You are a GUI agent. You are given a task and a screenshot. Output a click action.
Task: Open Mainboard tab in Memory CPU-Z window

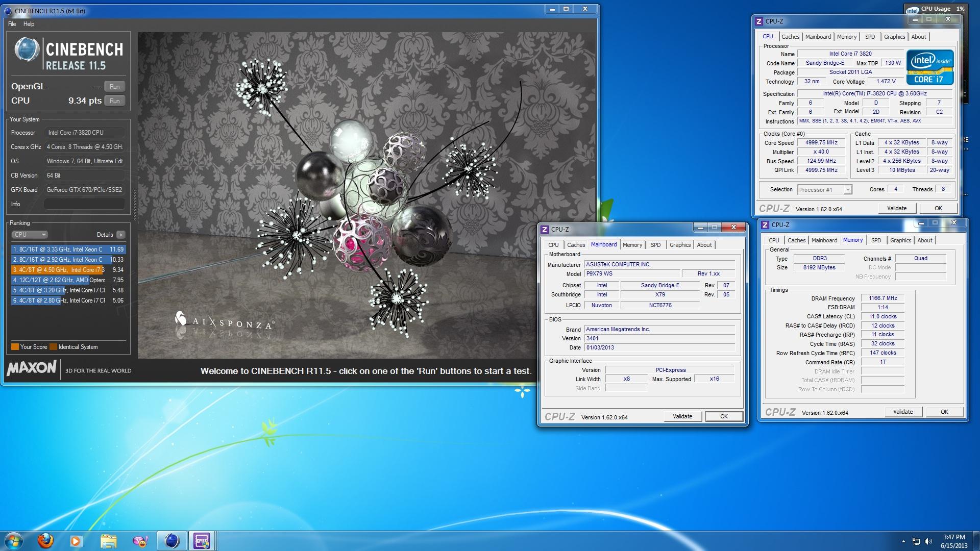click(x=824, y=240)
